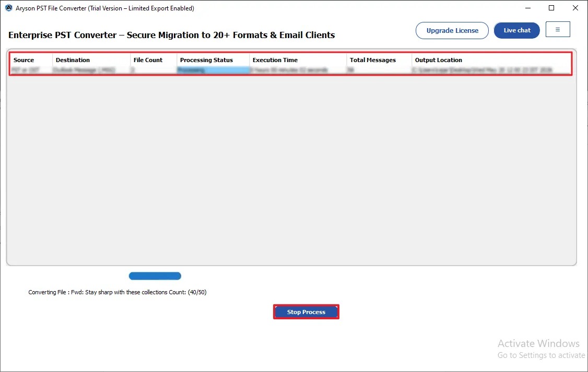Viewport: 588px width, 372px height.
Task: Click the Upgrade License button
Action: [452, 30]
